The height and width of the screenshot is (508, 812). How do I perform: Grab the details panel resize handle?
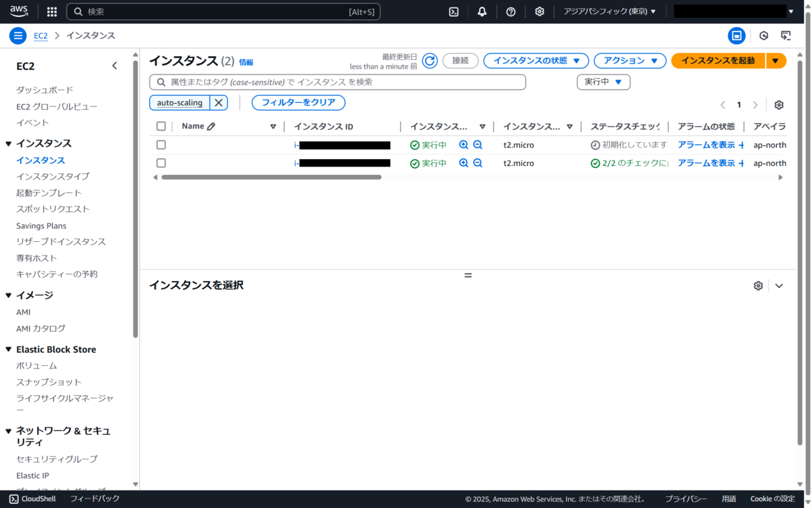(x=468, y=275)
